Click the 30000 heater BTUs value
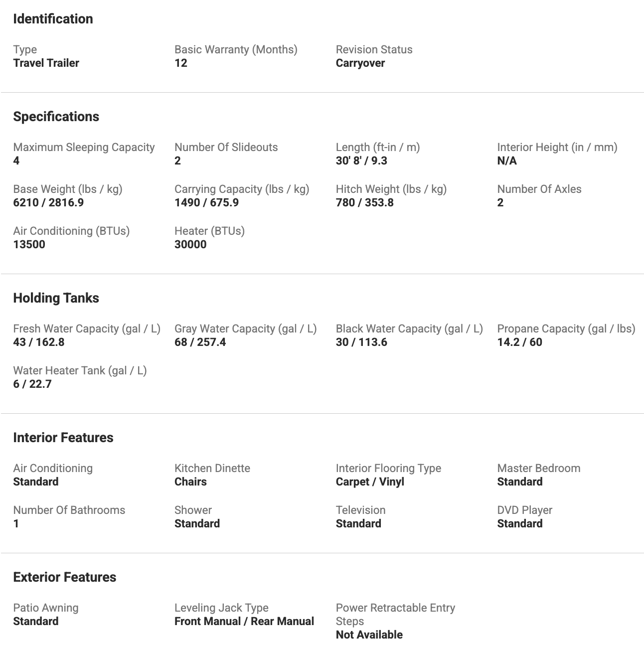 tap(190, 244)
